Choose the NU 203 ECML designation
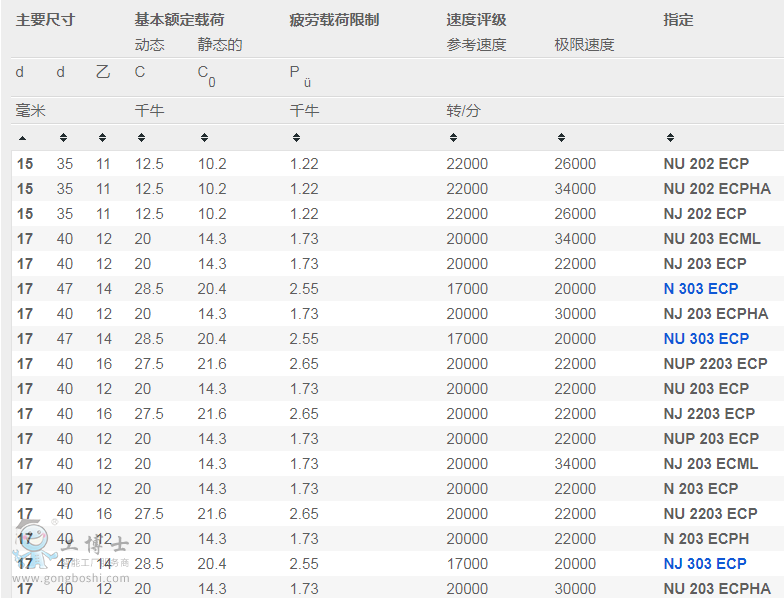784x598 pixels. coord(711,239)
